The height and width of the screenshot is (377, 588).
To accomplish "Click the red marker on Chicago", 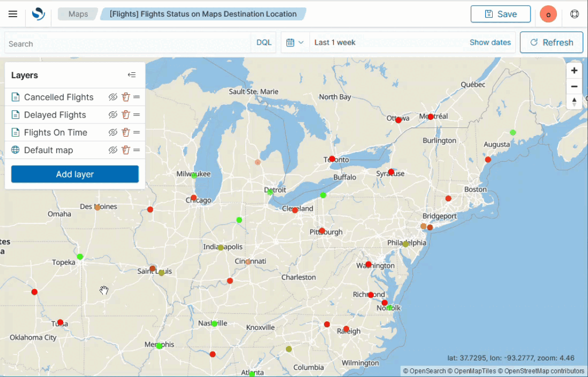I will tap(194, 197).
